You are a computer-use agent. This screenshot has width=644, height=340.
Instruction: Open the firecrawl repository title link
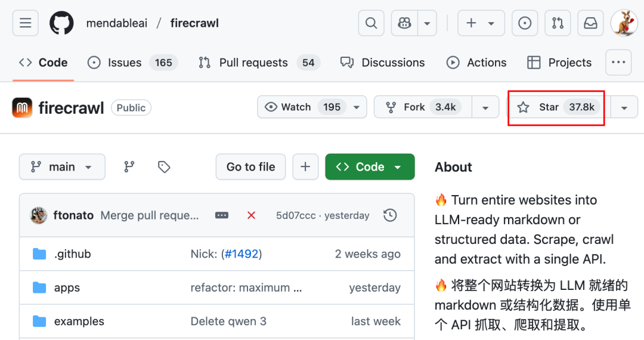coord(71,108)
